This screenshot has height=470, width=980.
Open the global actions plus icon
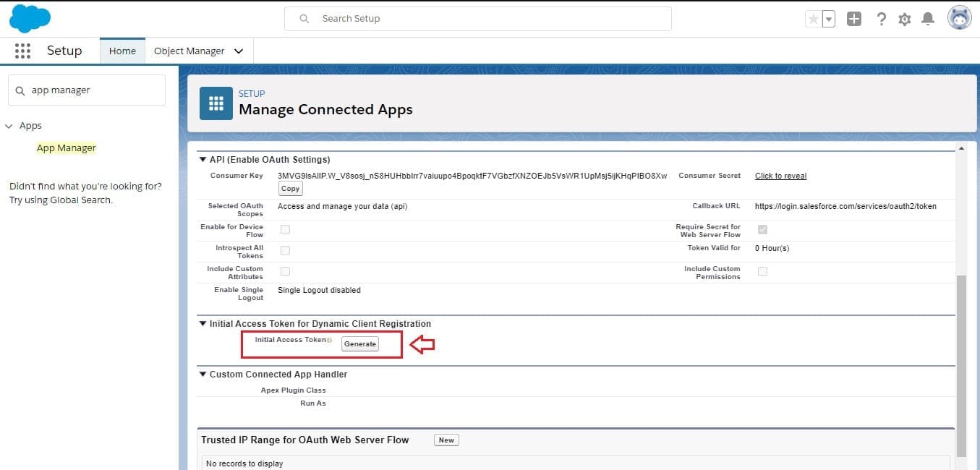854,20
